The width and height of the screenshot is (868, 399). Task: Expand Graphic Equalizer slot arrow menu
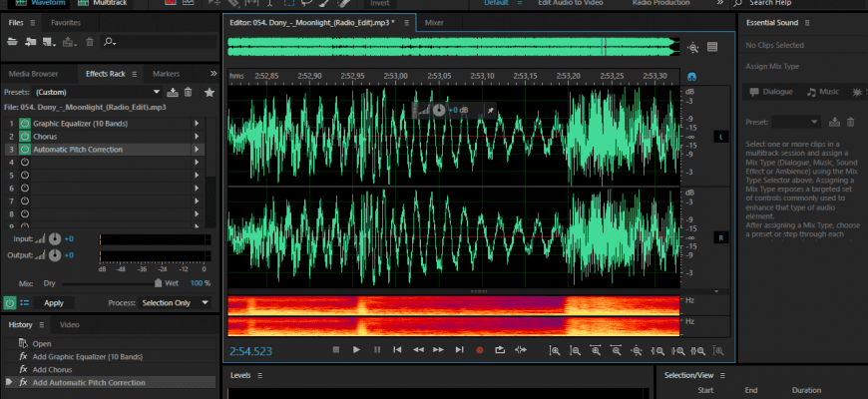197,124
